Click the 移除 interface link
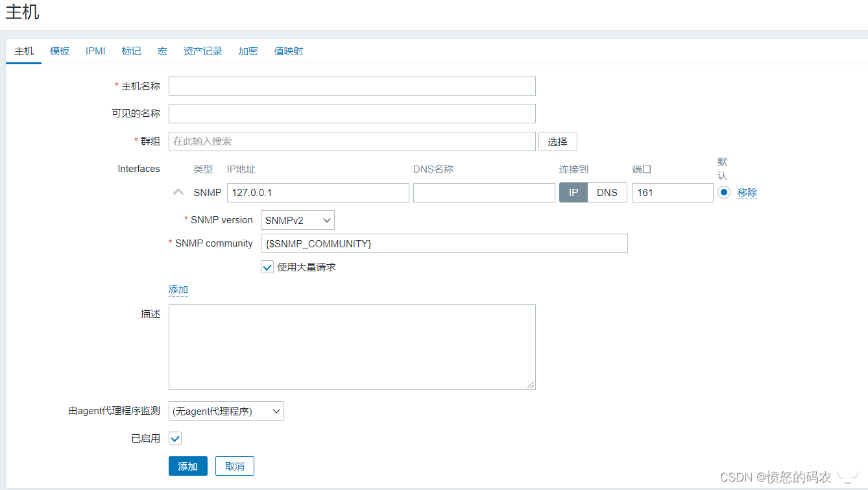The height and width of the screenshot is (490, 868). [747, 192]
